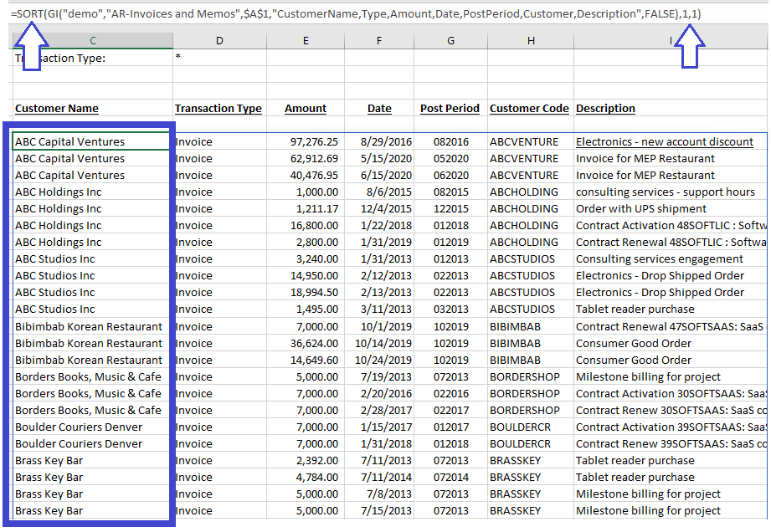
Task: Select the Post Period header cell
Action: coord(450,109)
